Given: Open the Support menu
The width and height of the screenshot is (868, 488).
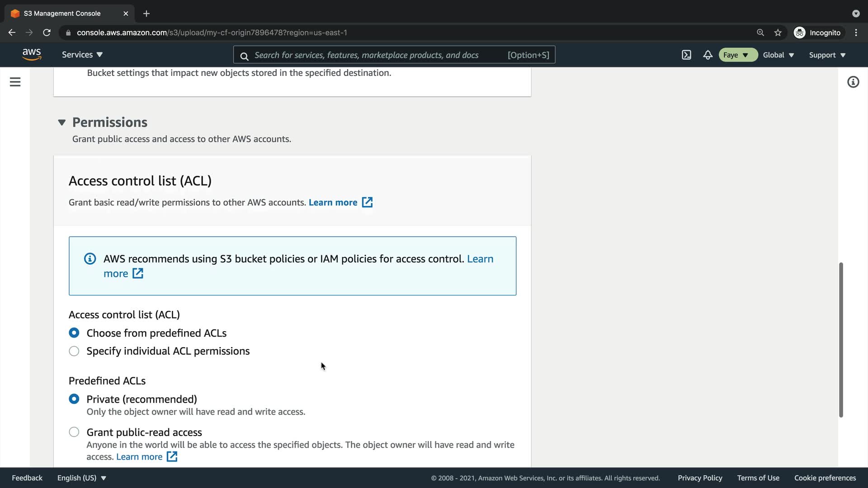Looking at the screenshot, I should coord(827,55).
